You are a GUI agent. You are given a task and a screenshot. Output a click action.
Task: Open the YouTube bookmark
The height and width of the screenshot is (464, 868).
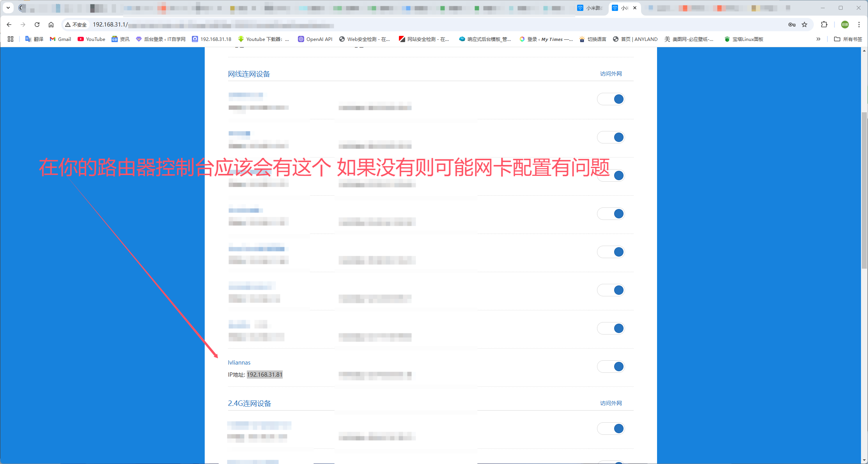[x=91, y=39]
